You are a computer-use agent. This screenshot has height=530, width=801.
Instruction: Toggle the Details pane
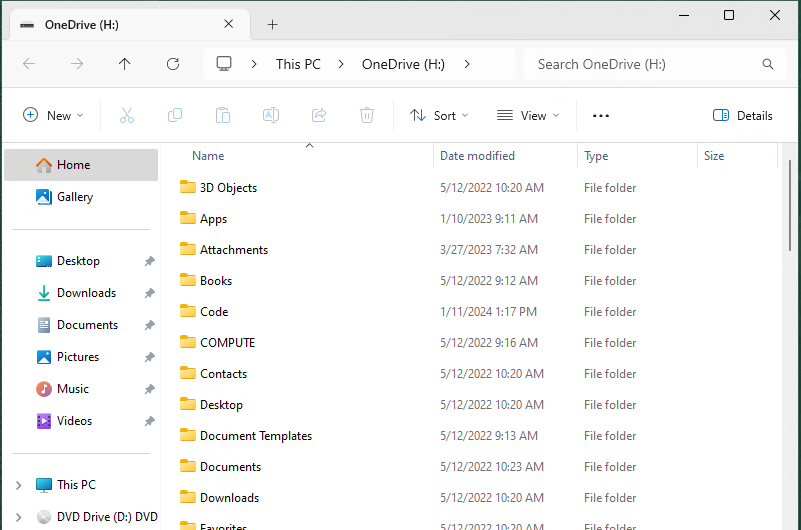click(742, 115)
